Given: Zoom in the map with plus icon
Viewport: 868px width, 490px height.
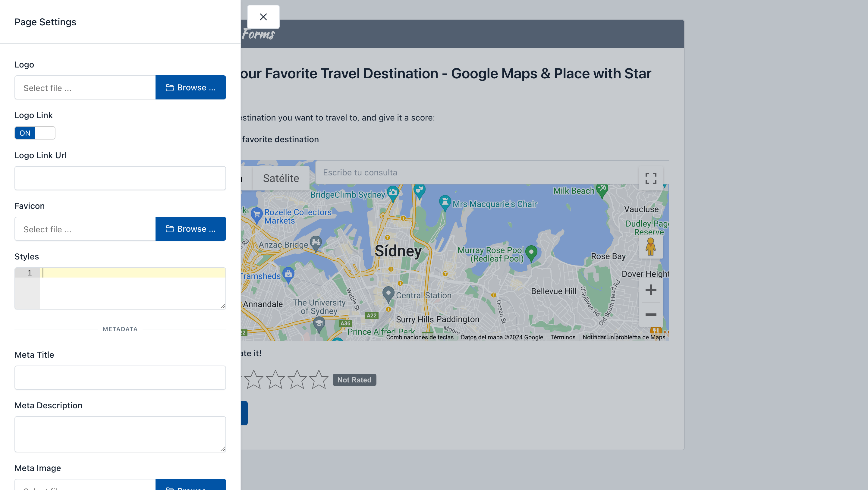Looking at the screenshot, I should point(650,290).
